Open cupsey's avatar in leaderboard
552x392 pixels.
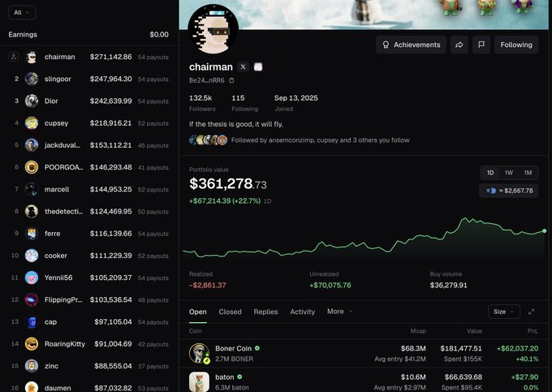32,123
